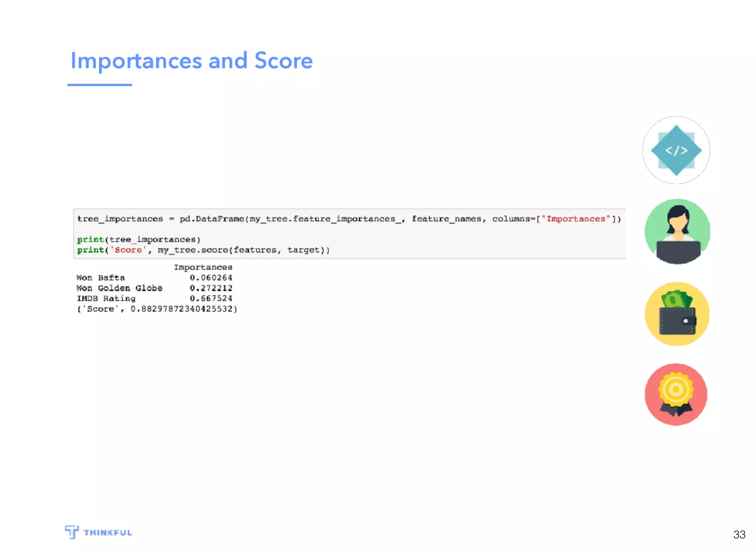Click the teal code diamond icon
This screenshot has width=756, height=551.
[x=676, y=150]
